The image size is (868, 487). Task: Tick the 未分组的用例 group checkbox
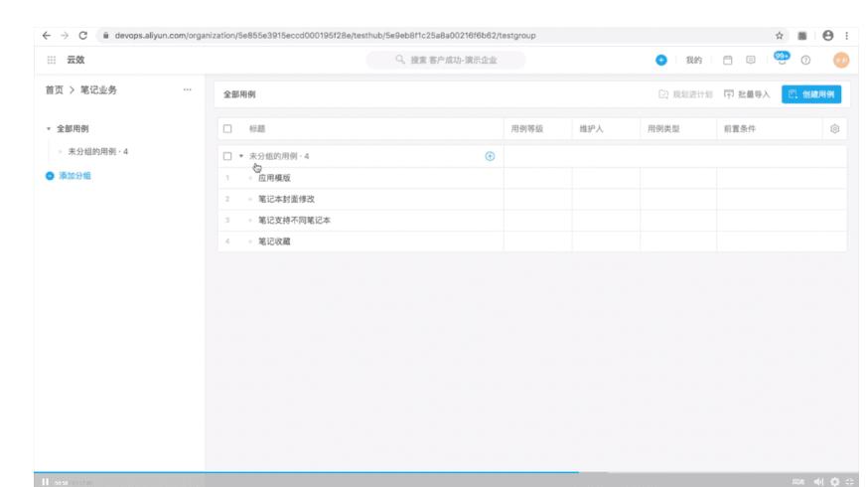coord(227,156)
